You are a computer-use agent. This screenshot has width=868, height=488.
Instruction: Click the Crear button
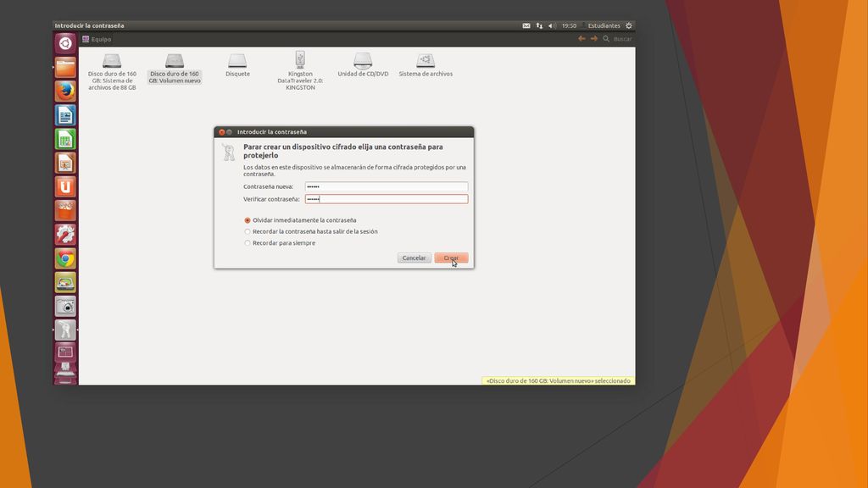pos(451,258)
